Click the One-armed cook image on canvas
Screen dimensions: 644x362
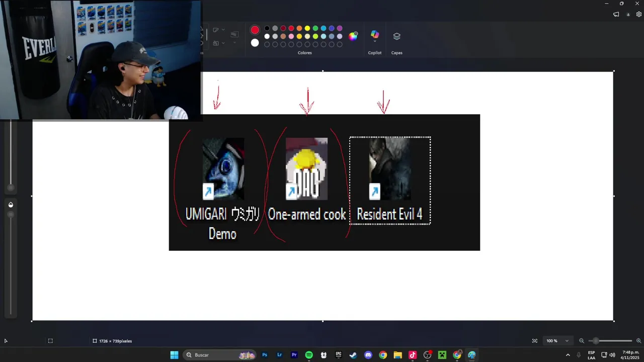306,169
